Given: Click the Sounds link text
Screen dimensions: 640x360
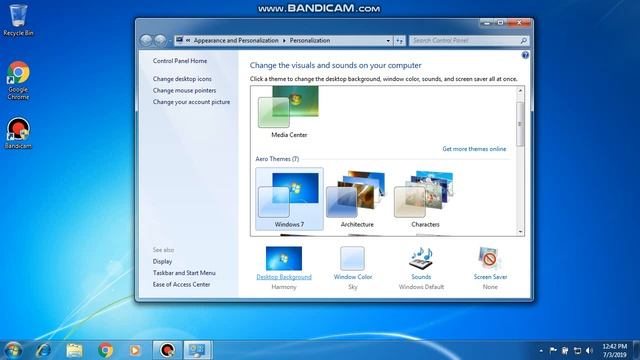Looking at the screenshot, I should pyautogui.click(x=421, y=277).
